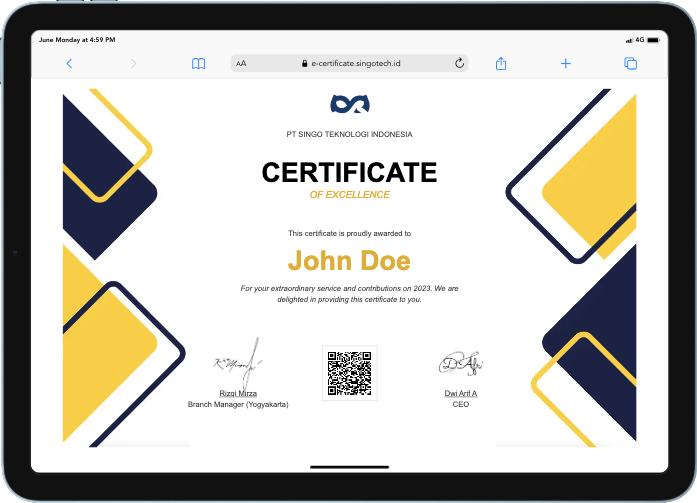697x503 pixels.
Task: Tap the forward navigation arrow
Action: coord(133,63)
